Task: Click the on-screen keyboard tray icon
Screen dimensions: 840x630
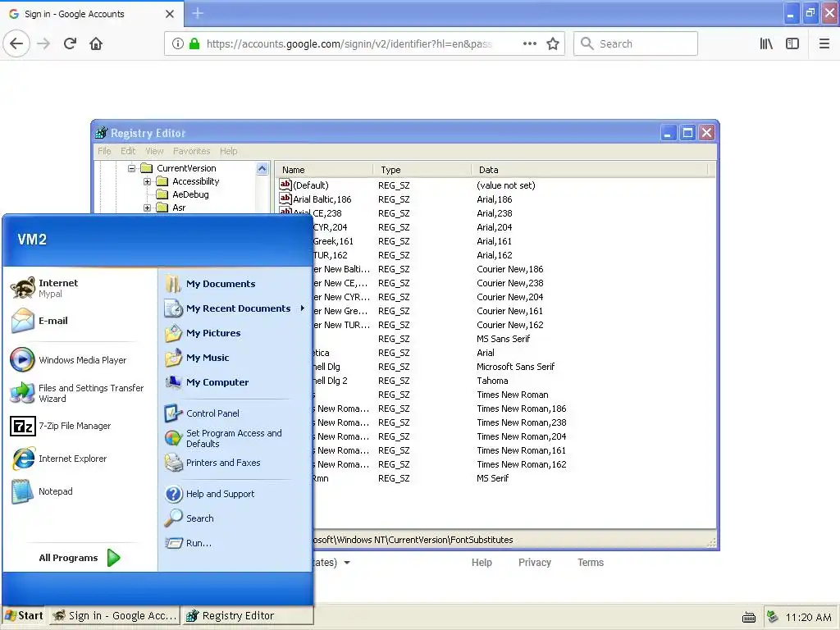Action: (749, 617)
